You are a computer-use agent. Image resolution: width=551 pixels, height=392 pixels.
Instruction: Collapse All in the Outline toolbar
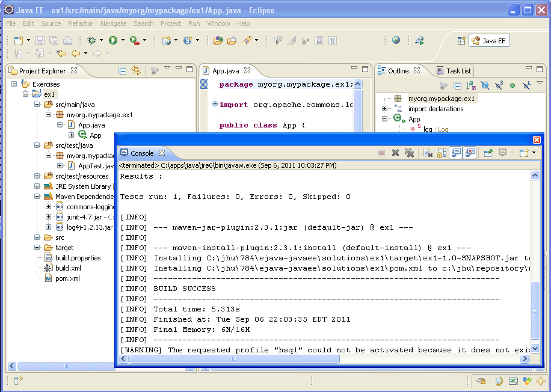pyautogui.click(x=457, y=85)
